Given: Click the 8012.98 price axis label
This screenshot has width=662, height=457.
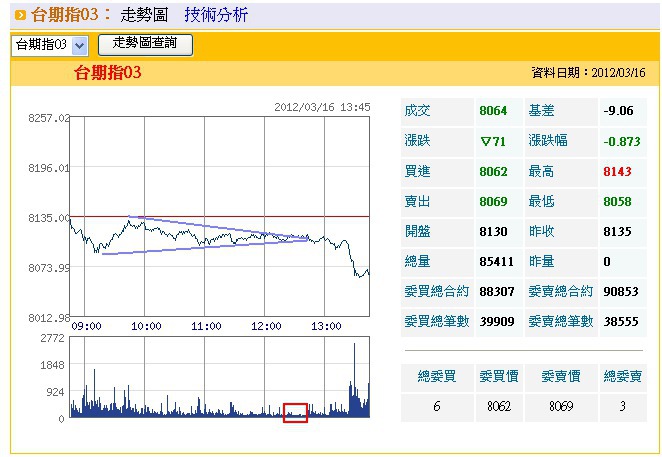Looking at the screenshot, I should [49, 318].
